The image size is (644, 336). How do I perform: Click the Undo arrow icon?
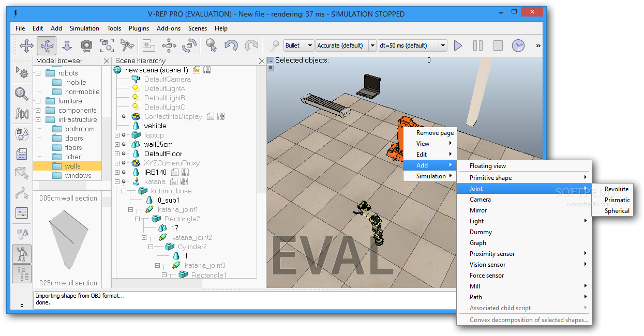(x=231, y=45)
